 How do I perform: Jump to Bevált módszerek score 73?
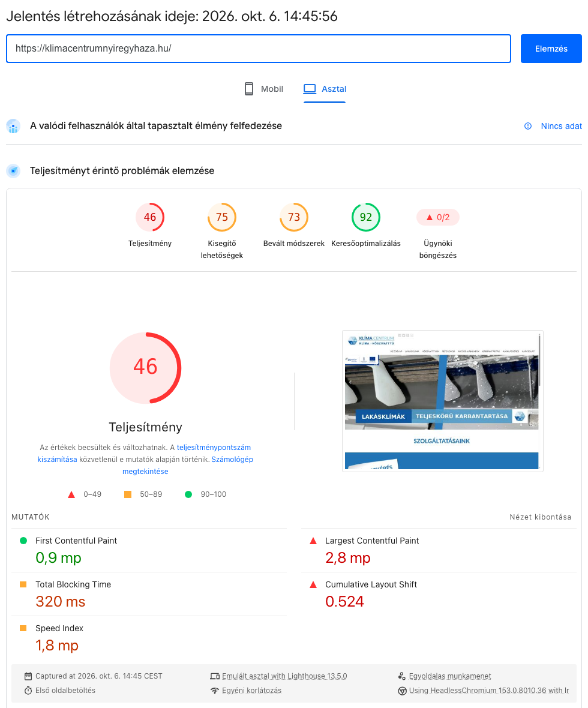click(294, 217)
